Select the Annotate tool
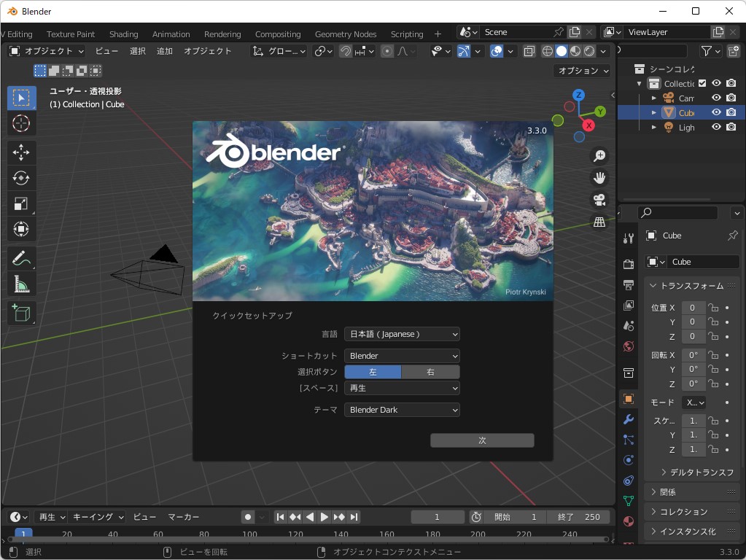Viewport: 746px width, 560px height. point(21,258)
